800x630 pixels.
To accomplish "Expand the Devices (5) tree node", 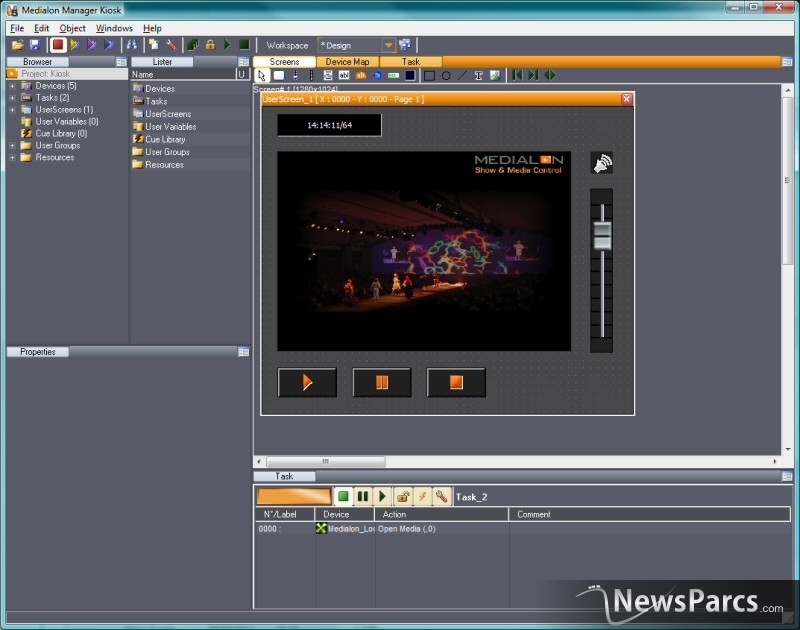I will point(12,86).
